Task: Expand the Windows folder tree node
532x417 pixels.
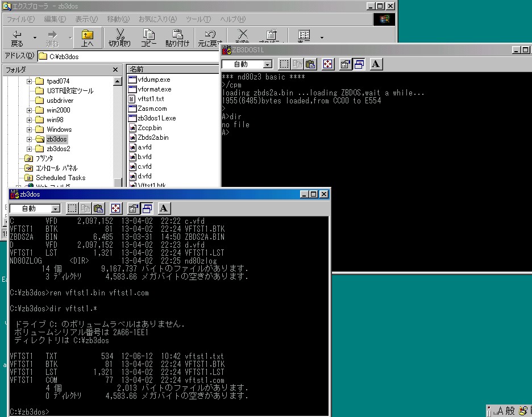Action: coord(29,130)
